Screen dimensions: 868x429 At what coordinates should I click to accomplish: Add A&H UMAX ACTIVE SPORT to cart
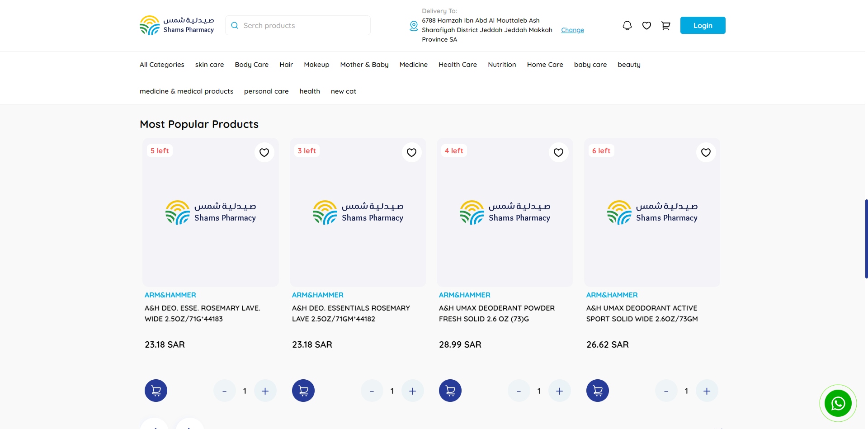598,391
